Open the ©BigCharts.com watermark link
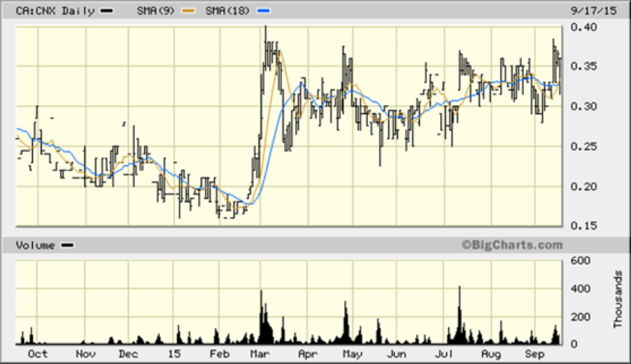 coord(511,244)
